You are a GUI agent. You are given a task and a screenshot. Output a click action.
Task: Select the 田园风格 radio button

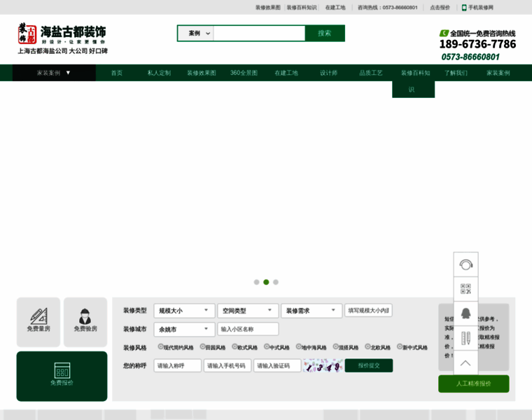tap(202, 346)
